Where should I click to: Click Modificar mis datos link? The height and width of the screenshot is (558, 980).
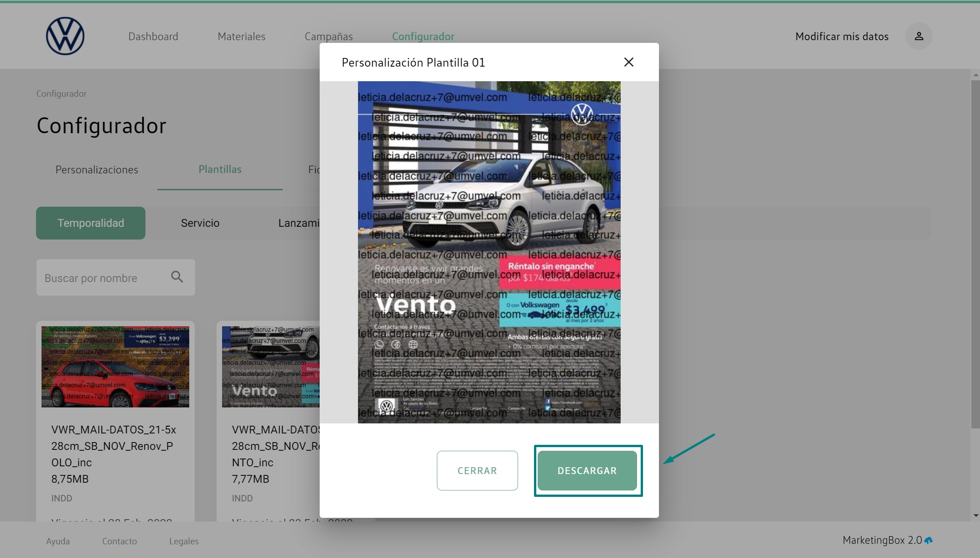point(841,37)
